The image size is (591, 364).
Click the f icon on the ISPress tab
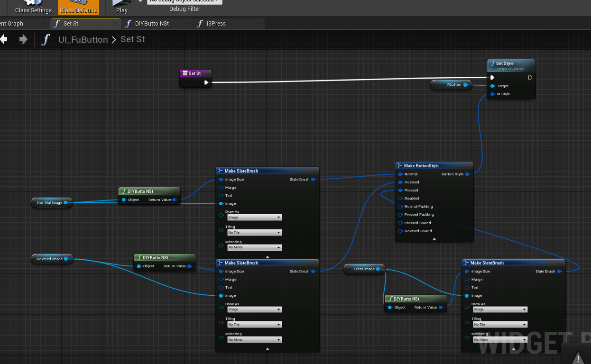click(x=201, y=23)
